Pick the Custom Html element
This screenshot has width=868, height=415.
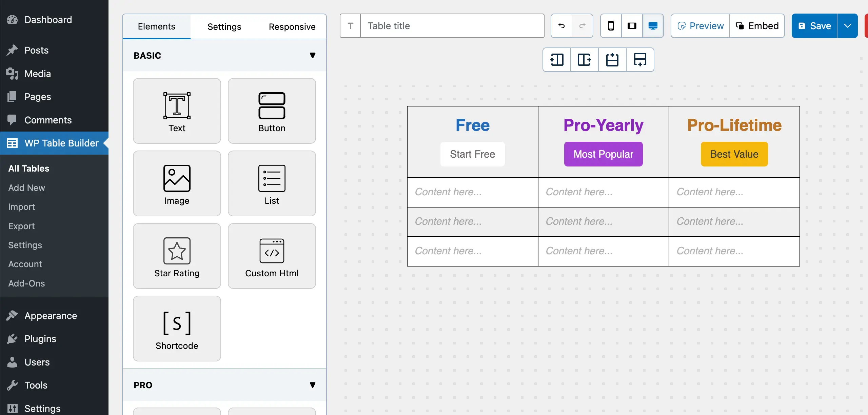(x=272, y=256)
